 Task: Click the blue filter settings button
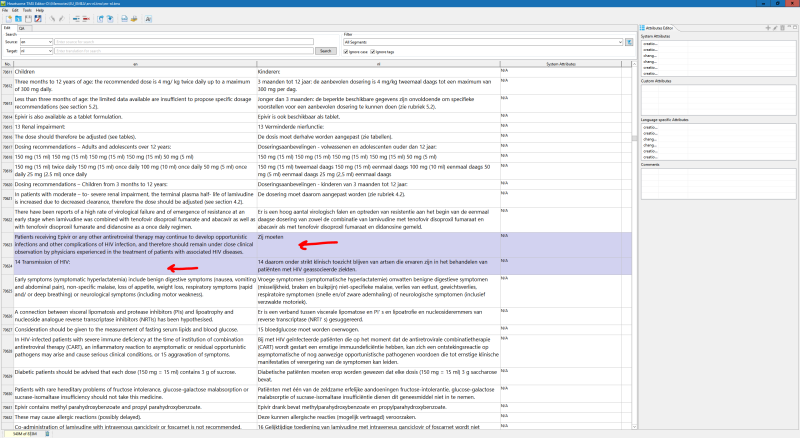coord(629,42)
